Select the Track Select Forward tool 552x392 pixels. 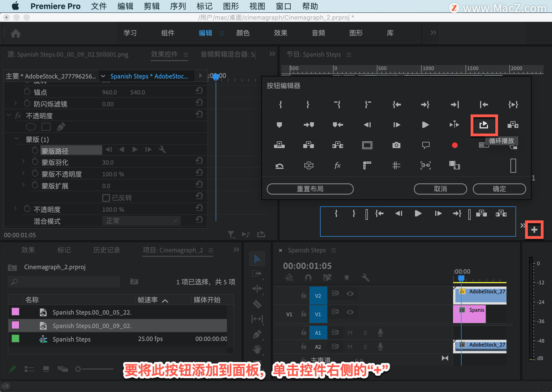pyautogui.click(x=257, y=274)
